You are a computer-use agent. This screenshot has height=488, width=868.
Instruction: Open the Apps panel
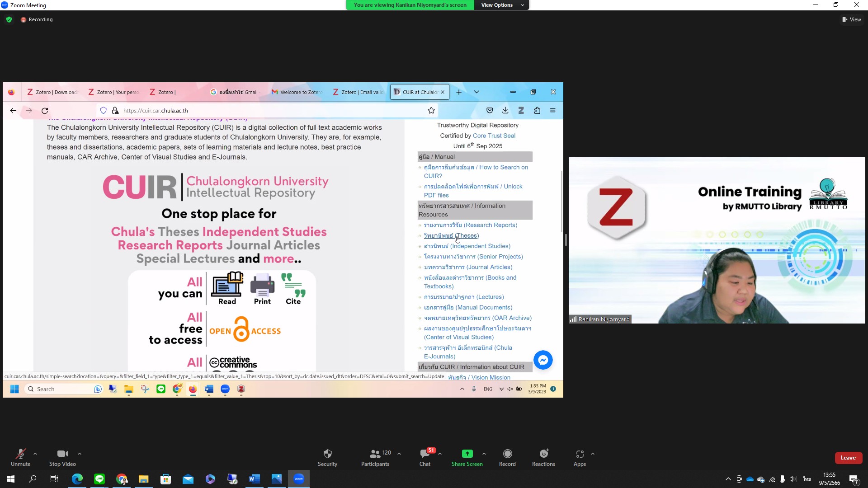580,457
